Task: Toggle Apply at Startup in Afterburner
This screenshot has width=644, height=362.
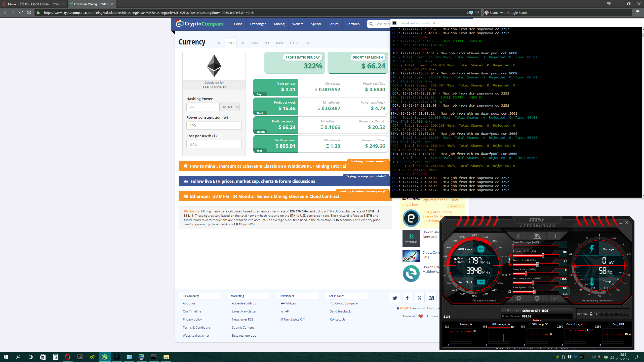Action: point(474,301)
